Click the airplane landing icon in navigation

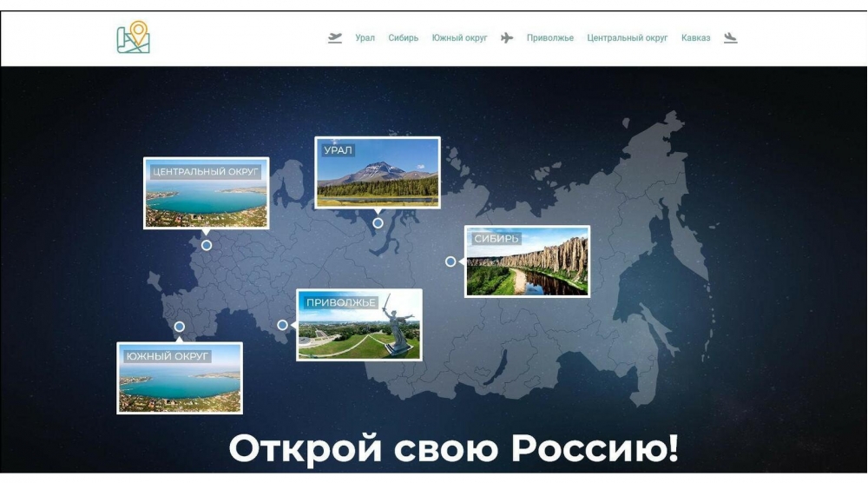click(730, 37)
